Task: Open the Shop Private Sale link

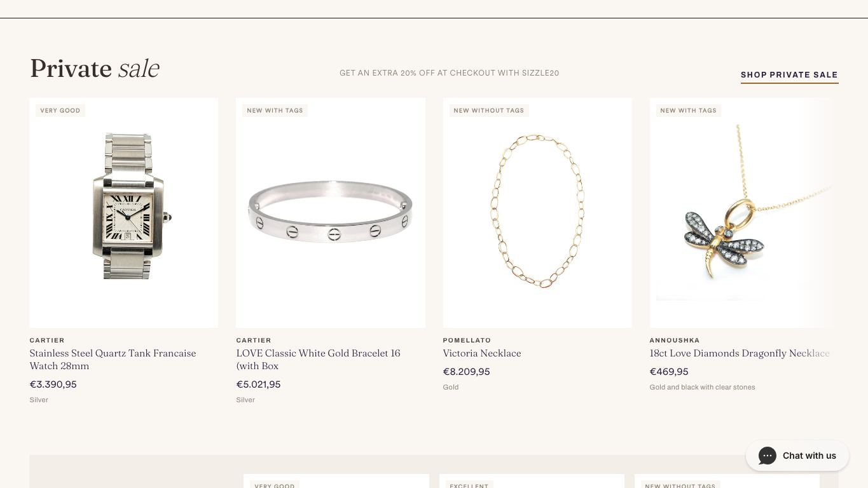Action: coord(789,75)
